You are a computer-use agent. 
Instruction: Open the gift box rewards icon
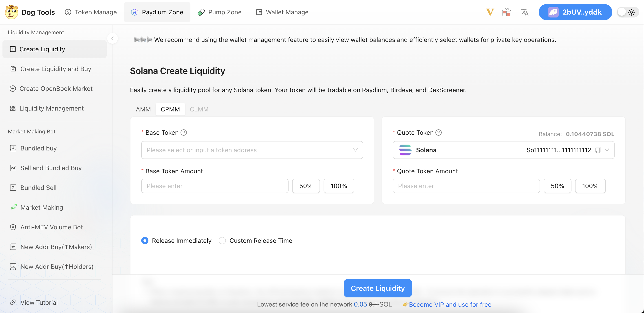point(506,12)
